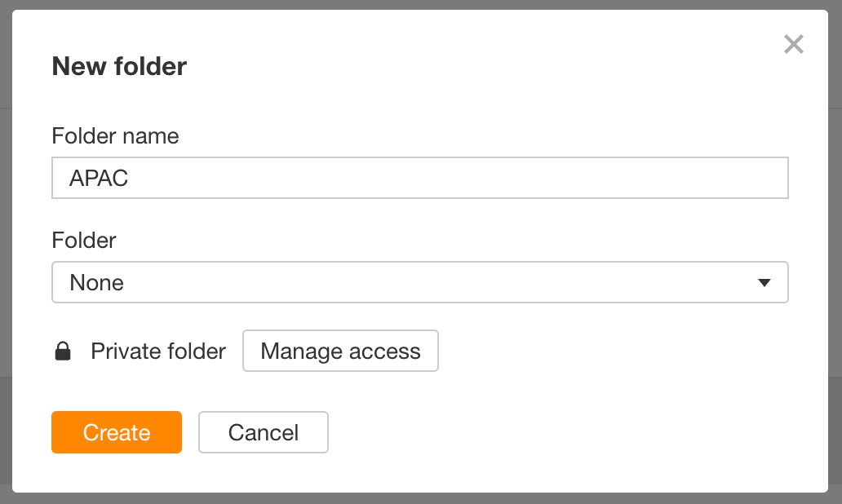The width and height of the screenshot is (842, 504).
Task: Toggle privacy state using the Private folder label
Action: pos(158,351)
